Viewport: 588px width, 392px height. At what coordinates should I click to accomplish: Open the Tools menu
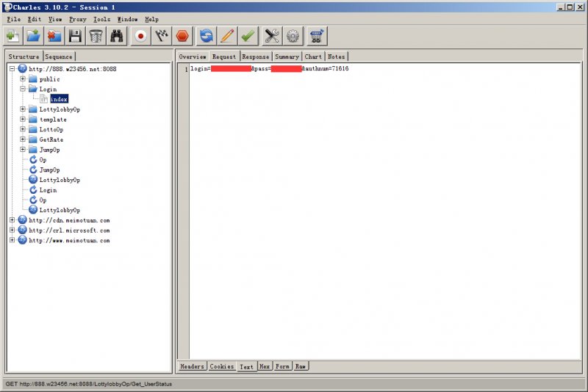(x=101, y=19)
